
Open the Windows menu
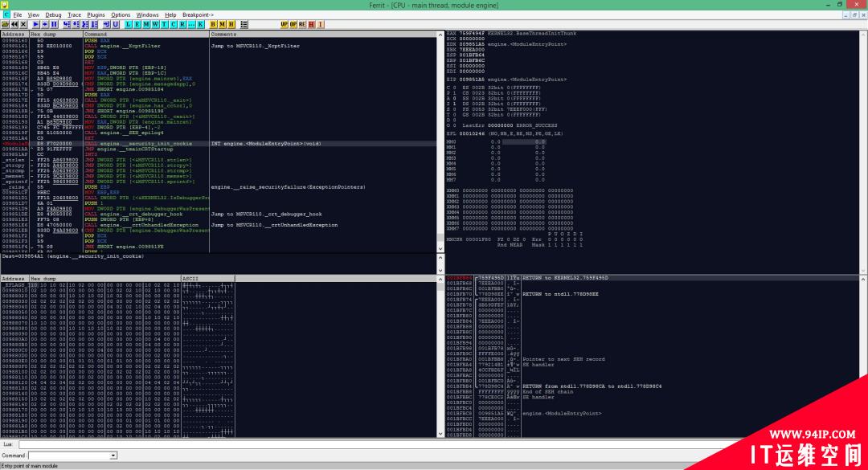pyautogui.click(x=147, y=15)
